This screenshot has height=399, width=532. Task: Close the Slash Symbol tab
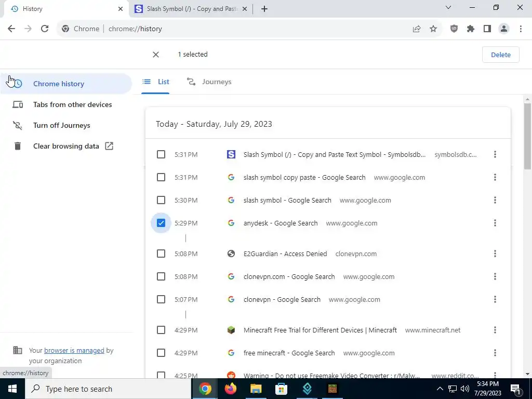point(245,9)
